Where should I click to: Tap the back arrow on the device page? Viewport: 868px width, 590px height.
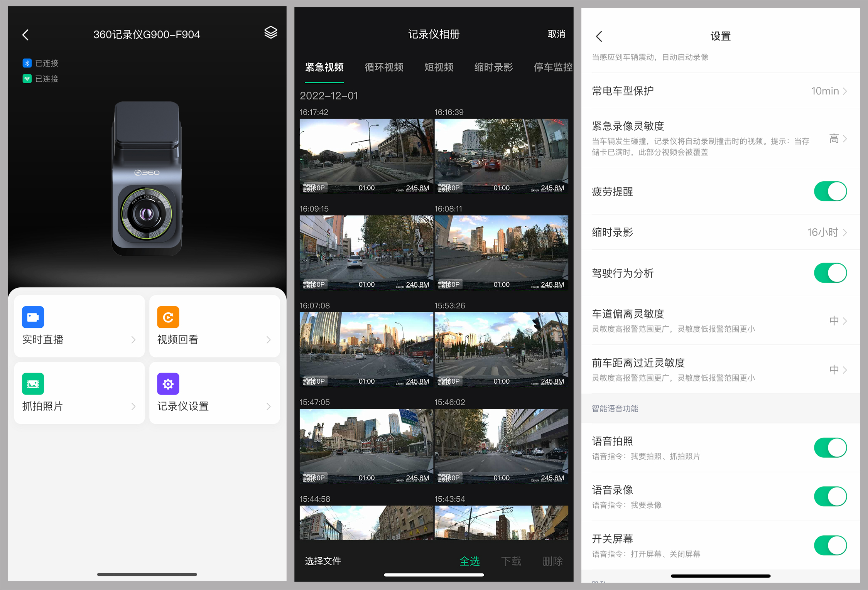[x=25, y=35]
